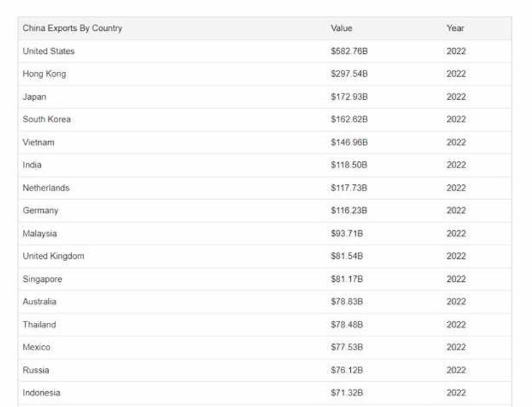This screenshot has width=532, height=407.
Task: Click the Value column header
Action: (341, 28)
